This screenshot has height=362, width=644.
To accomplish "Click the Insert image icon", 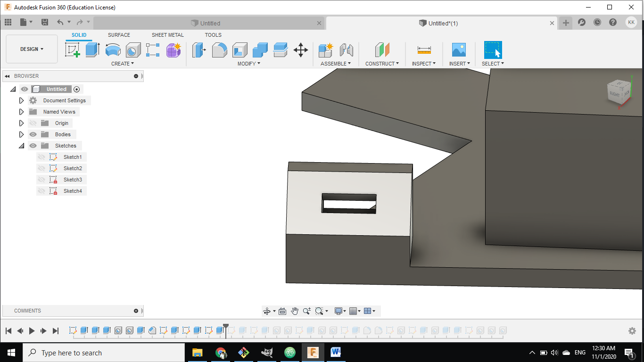I will pyautogui.click(x=458, y=49).
